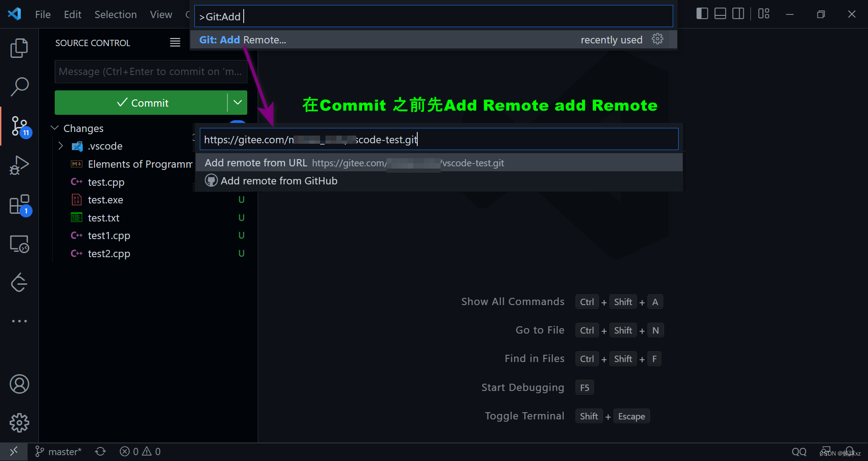Open the View menu
Image resolution: width=868 pixels, height=461 pixels.
(x=161, y=14)
